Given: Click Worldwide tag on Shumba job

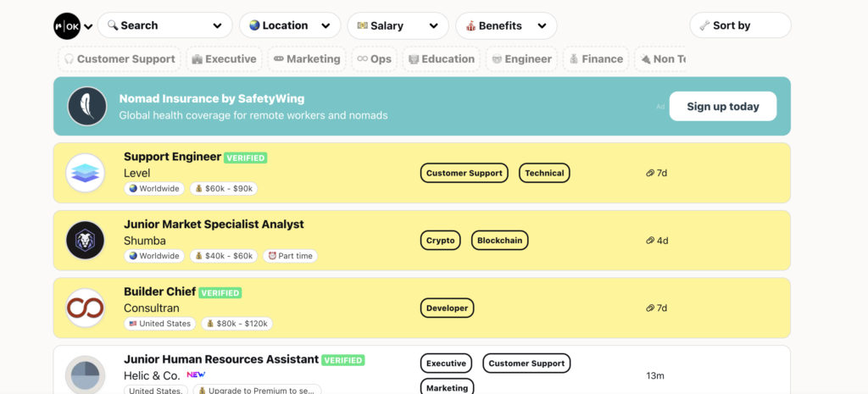Looking at the screenshot, I should point(154,256).
